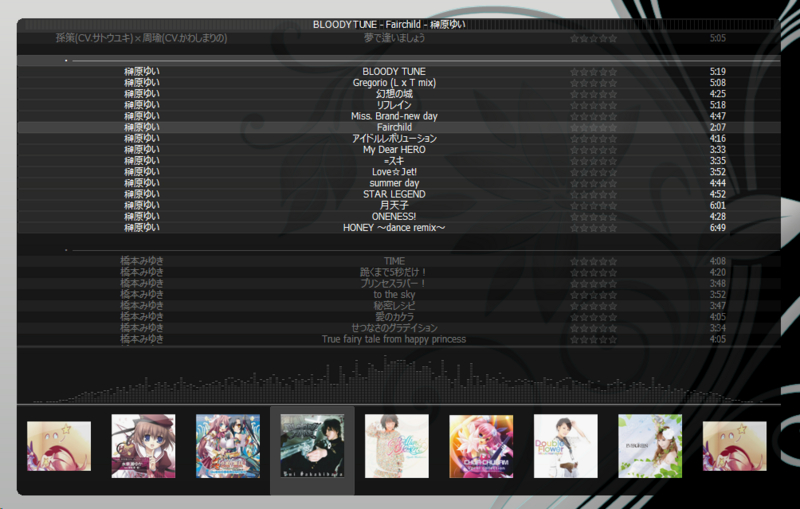Set rating for HONEY ~dance remix~
The height and width of the screenshot is (509, 800).
tap(593, 228)
